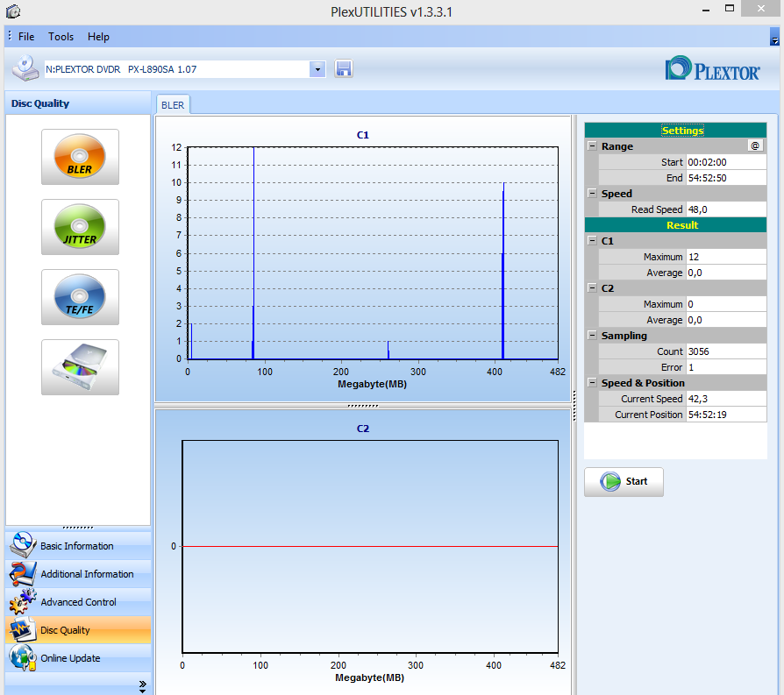Click the C1 Average value
The height and width of the screenshot is (695, 784).
pyautogui.click(x=726, y=273)
